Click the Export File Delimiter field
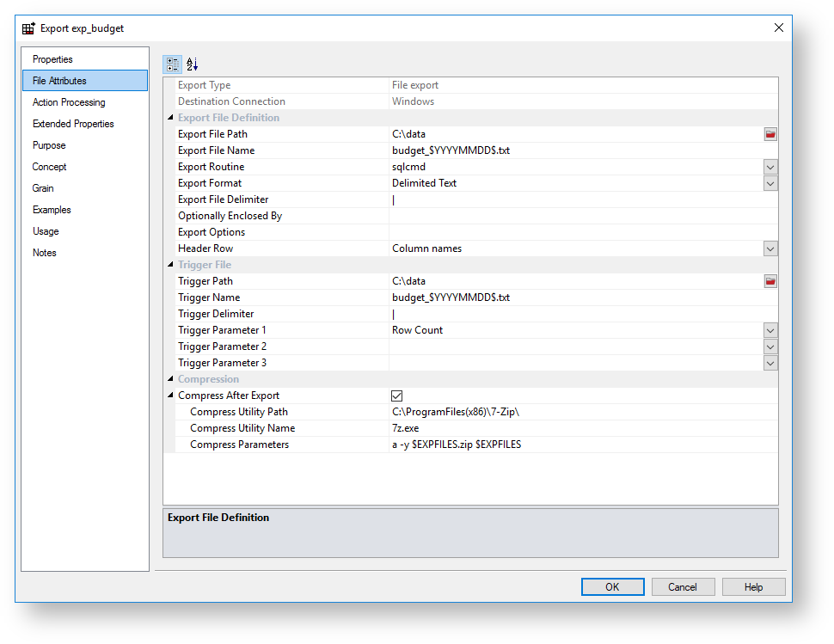 [584, 199]
